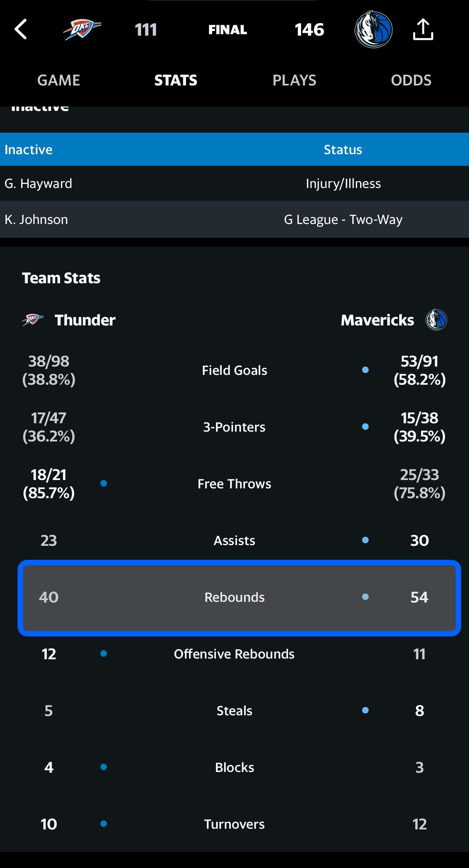469x868 pixels.
Task: Tap the Mavericks team name
Action: click(x=377, y=320)
